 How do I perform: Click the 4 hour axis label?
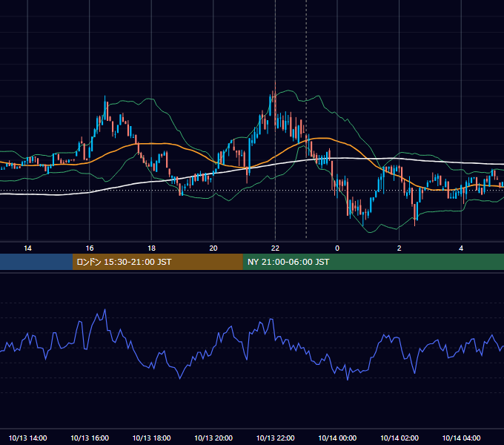pos(461,248)
